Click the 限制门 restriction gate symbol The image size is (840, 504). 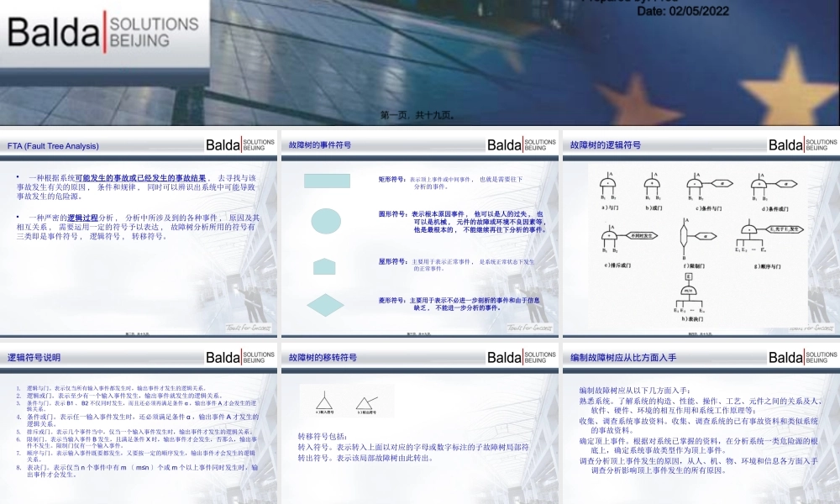[x=685, y=234]
